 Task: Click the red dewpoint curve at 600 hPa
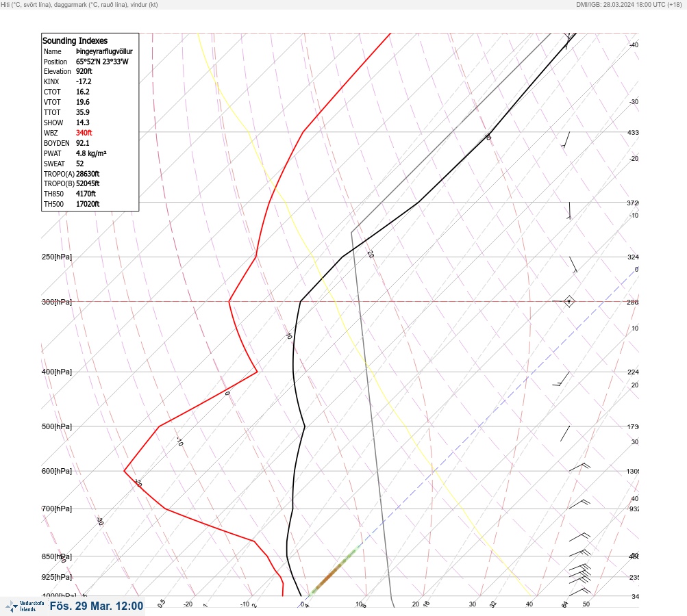[125, 471]
